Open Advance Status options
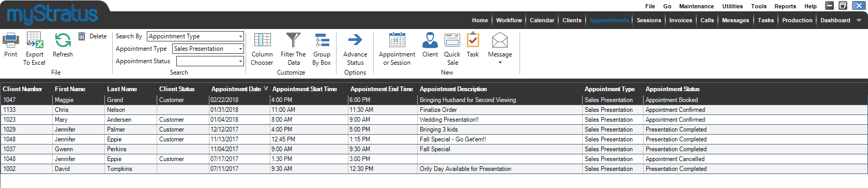Viewport: 868px width, 188px height. 355,40
